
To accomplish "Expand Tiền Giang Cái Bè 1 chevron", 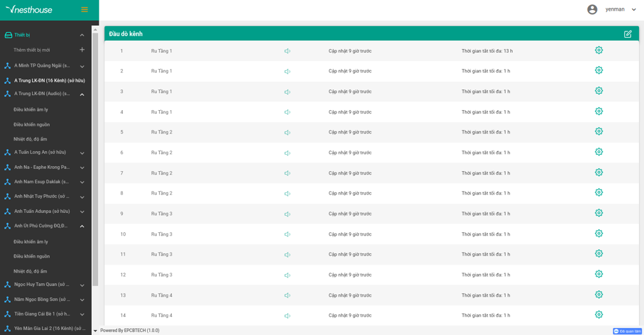I will pyautogui.click(x=82, y=314).
